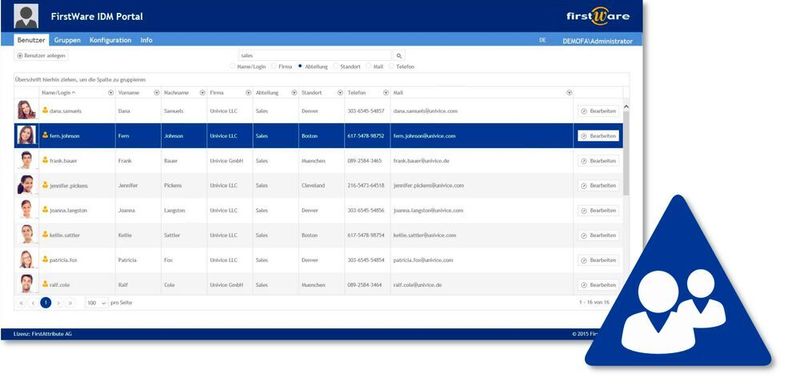Select page 1 in pagination
The height and width of the screenshot is (386, 800).
coord(45,303)
